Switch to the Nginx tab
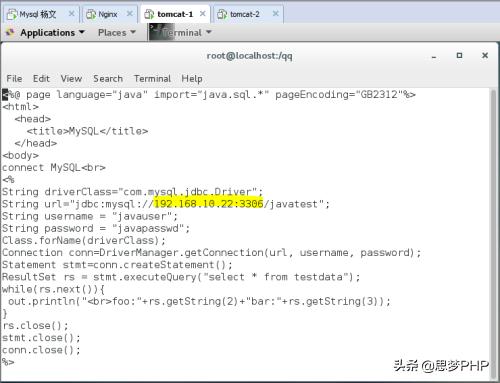 tap(109, 14)
